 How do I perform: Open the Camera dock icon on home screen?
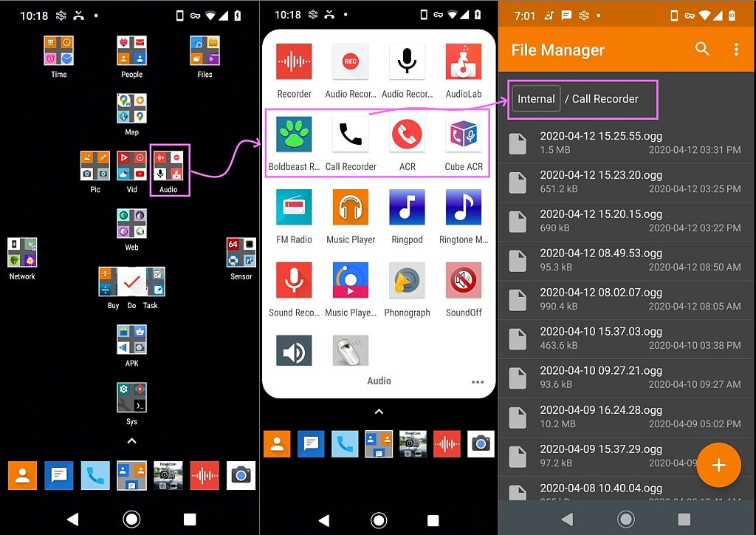pyautogui.click(x=241, y=476)
